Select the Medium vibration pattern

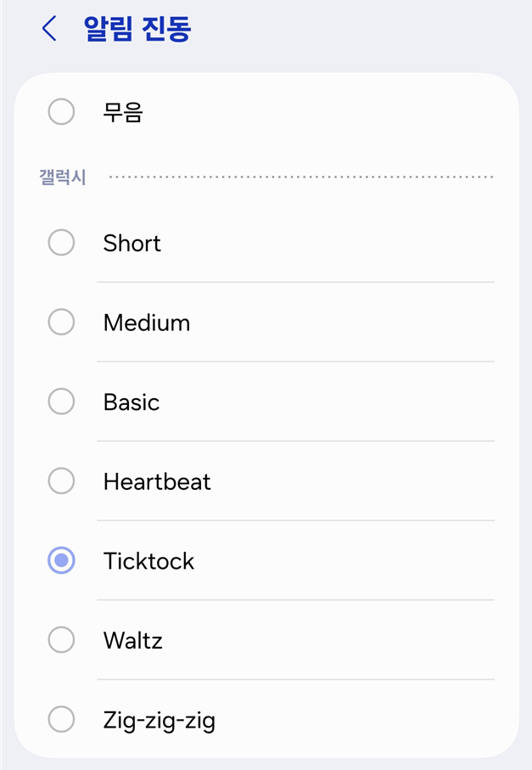point(60,322)
